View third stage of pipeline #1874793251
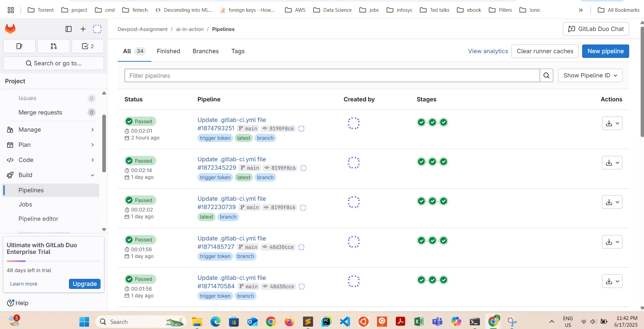The width and height of the screenshot is (644, 329). click(x=444, y=122)
